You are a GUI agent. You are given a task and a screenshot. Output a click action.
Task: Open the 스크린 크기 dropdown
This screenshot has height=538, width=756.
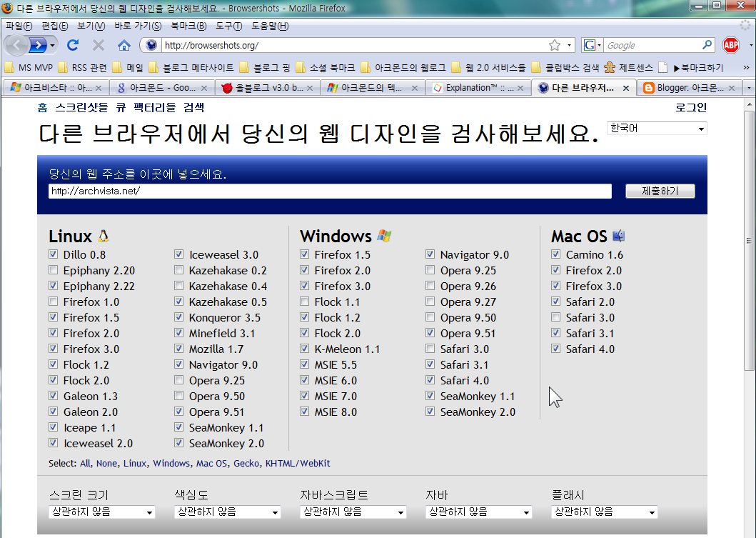[x=102, y=512]
